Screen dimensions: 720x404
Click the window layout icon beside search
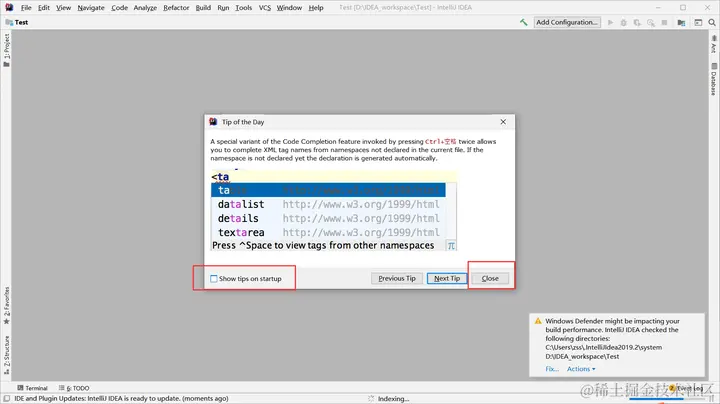coord(698,22)
